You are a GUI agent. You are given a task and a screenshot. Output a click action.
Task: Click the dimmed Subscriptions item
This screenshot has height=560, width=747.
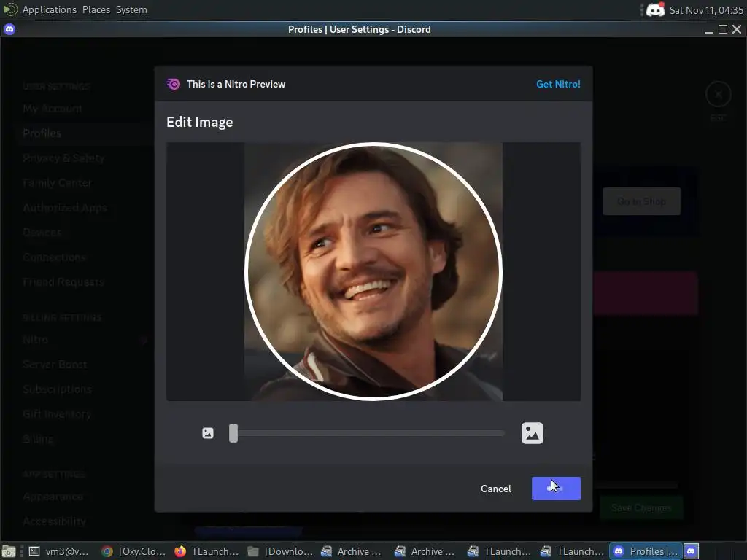(x=57, y=389)
